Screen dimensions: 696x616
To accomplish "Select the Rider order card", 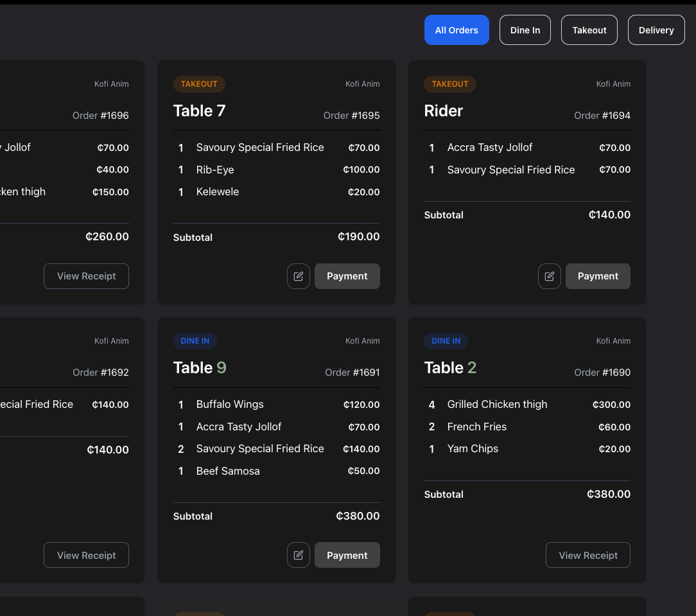I will (x=526, y=180).
